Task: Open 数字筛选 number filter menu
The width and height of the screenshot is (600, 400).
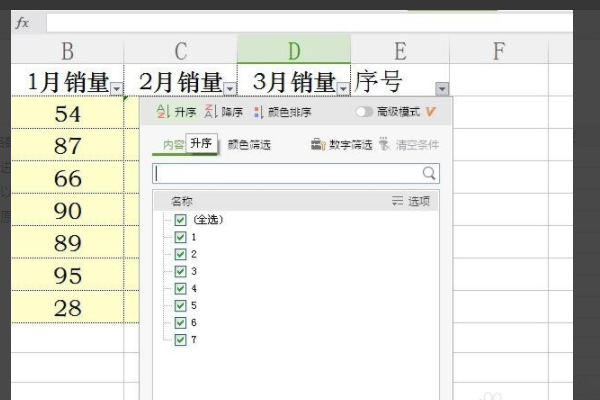Action: pos(341,145)
